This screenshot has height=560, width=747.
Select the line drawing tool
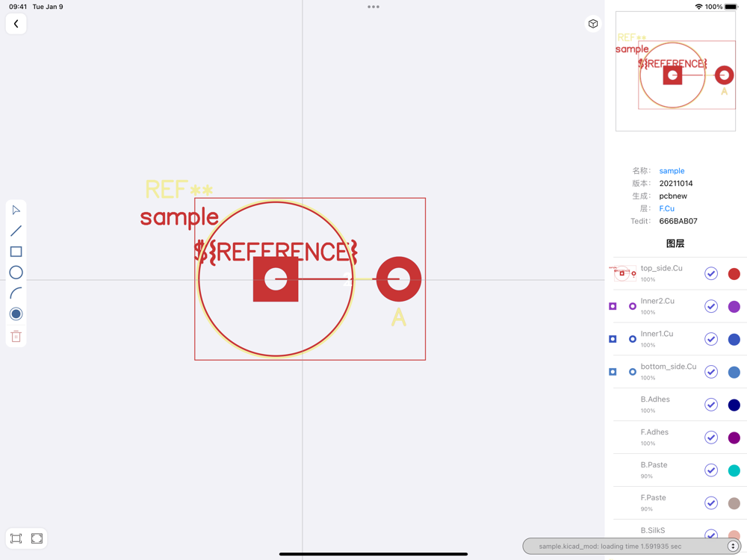point(16,231)
